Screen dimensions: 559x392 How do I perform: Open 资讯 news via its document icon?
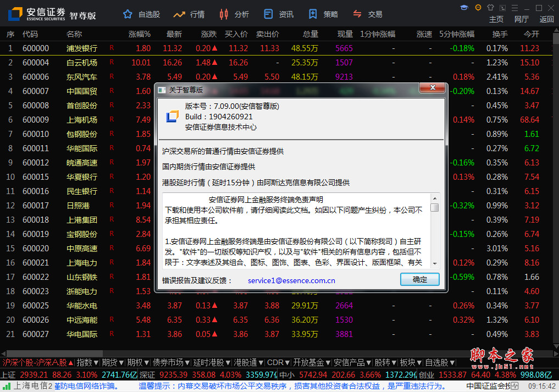click(267, 14)
